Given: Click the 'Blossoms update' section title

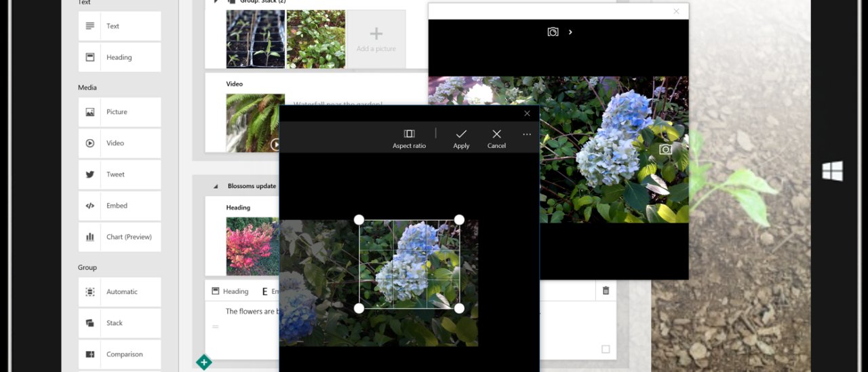Looking at the screenshot, I should pos(252,186).
